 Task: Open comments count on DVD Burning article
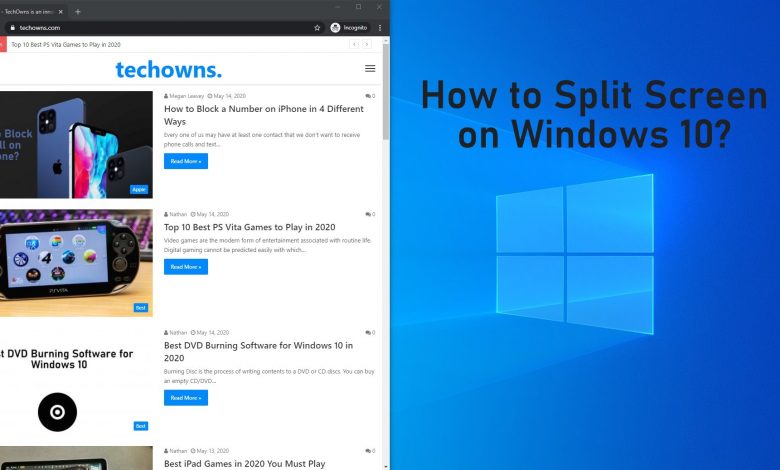point(370,333)
